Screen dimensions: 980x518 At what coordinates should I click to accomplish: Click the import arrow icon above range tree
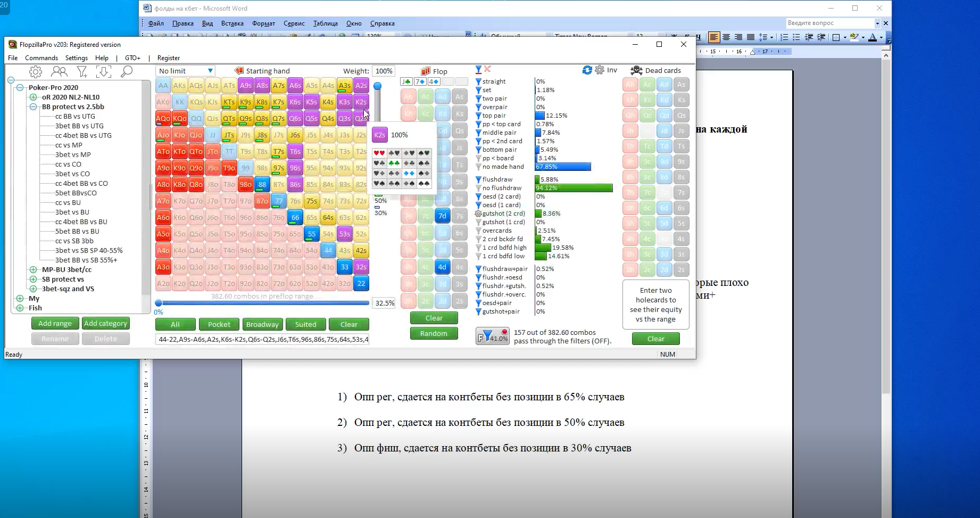pyautogui.click(x=104, y=71)
